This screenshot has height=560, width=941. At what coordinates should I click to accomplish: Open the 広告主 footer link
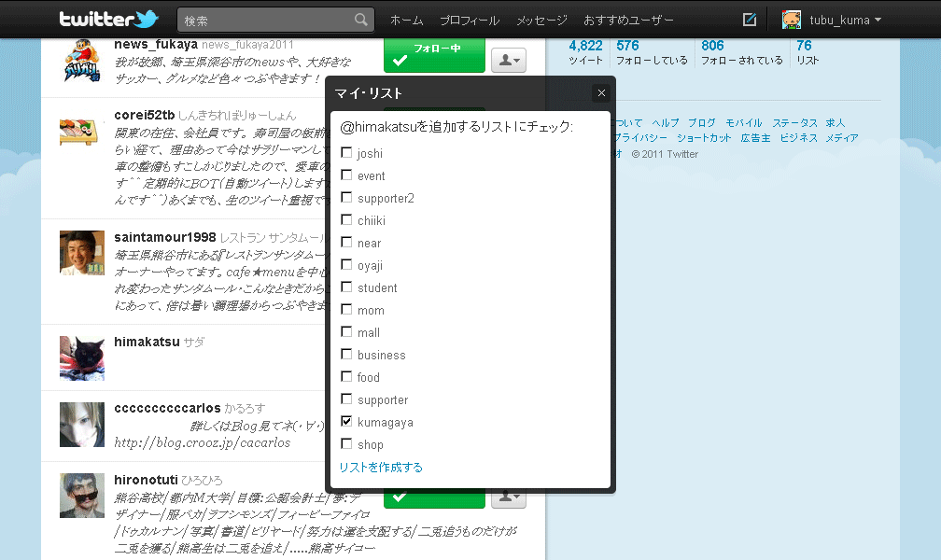[x=755, y=137]
